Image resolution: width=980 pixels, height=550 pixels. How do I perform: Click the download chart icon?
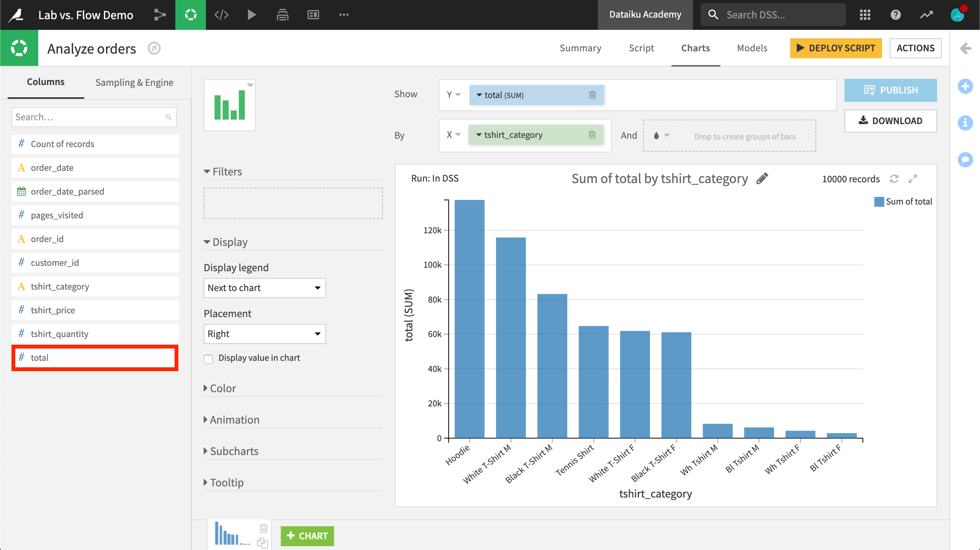[890, 121]
